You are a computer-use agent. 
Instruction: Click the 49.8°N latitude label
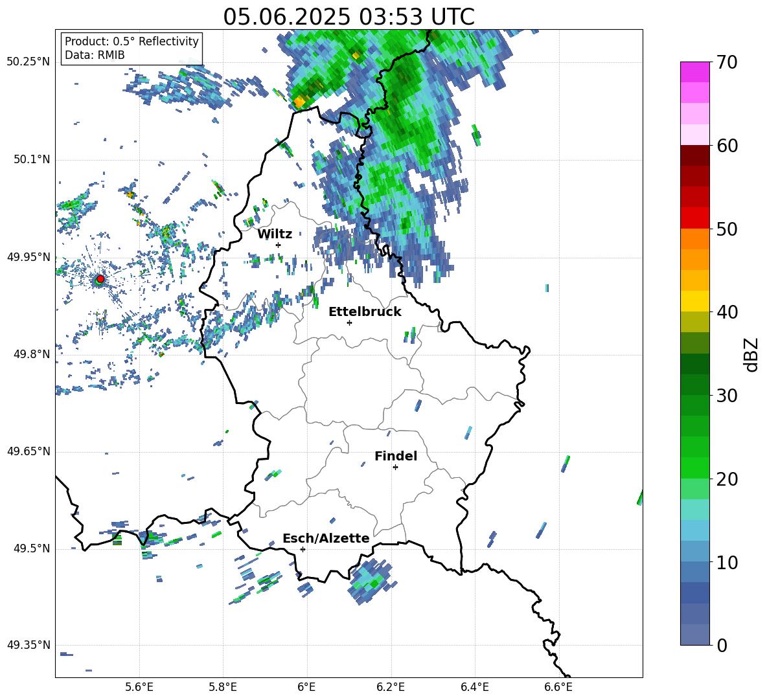31,354
